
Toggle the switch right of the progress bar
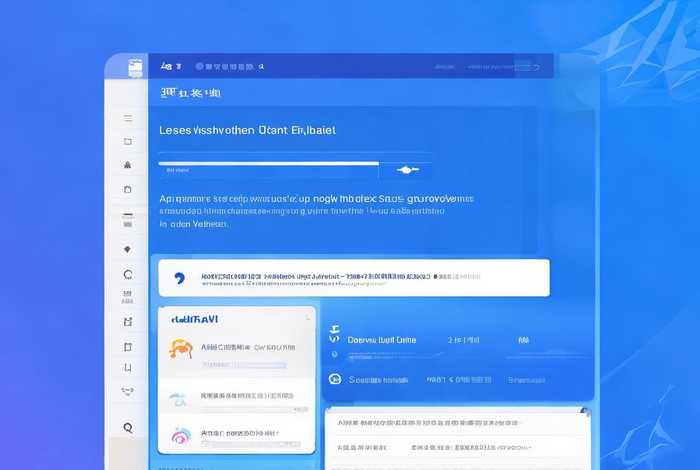pyautogui.click(x=406, y=170)
